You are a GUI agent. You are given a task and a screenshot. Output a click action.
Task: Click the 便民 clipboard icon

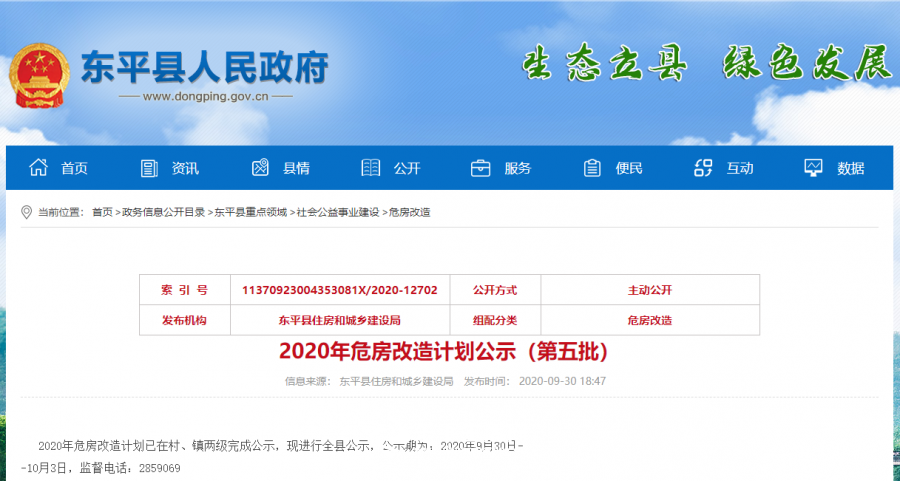tap(592, 168)
